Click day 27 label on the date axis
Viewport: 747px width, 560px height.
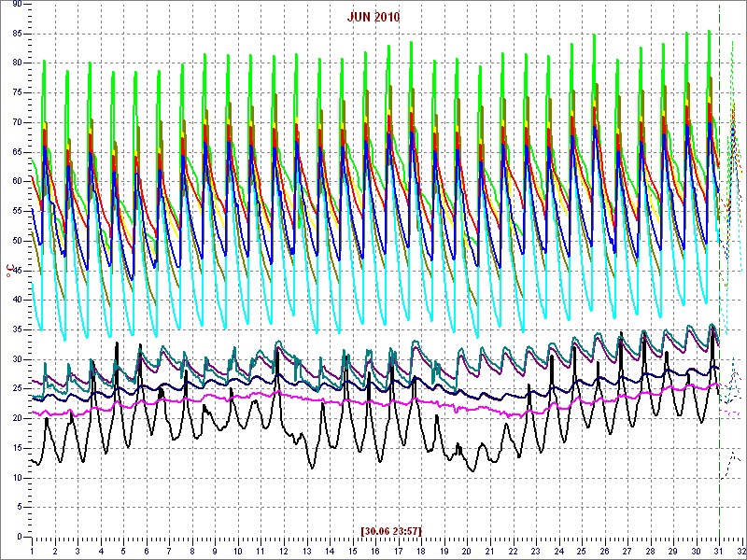click(x=627, y=551)
